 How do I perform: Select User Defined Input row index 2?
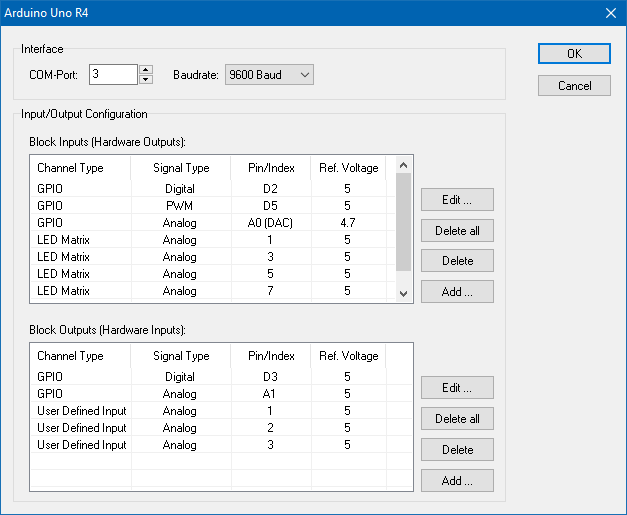tap(221, 428)
